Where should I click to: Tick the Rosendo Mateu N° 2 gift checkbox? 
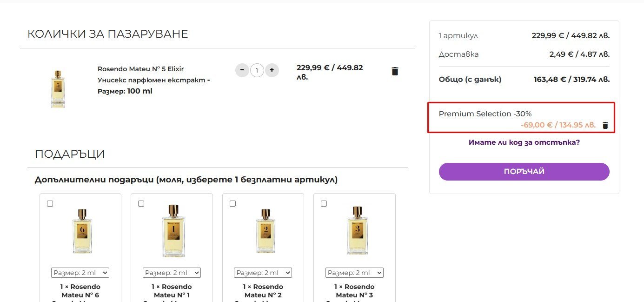coord(233,203)
